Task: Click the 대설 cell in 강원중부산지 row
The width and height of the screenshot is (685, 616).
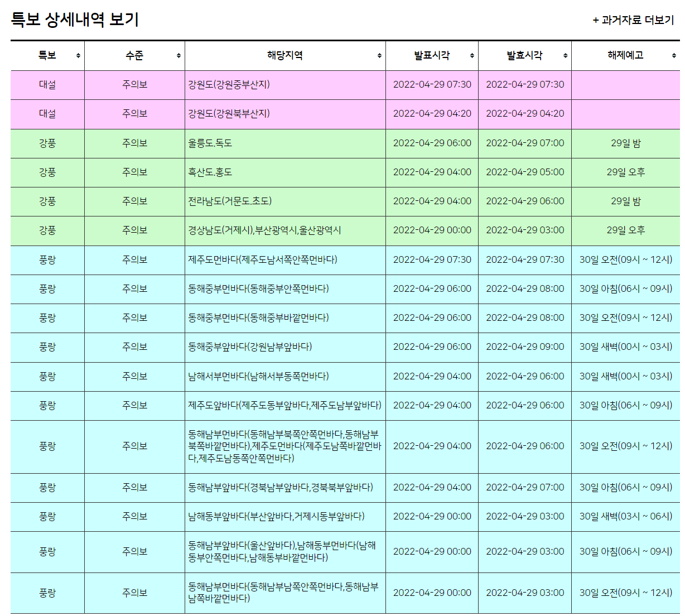Action: point(47,85)
